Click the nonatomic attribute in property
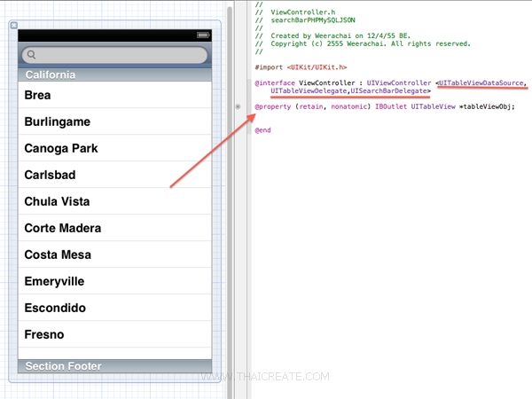Image resolution: width=532 pixels, height=399 pixels. (349, 106)
